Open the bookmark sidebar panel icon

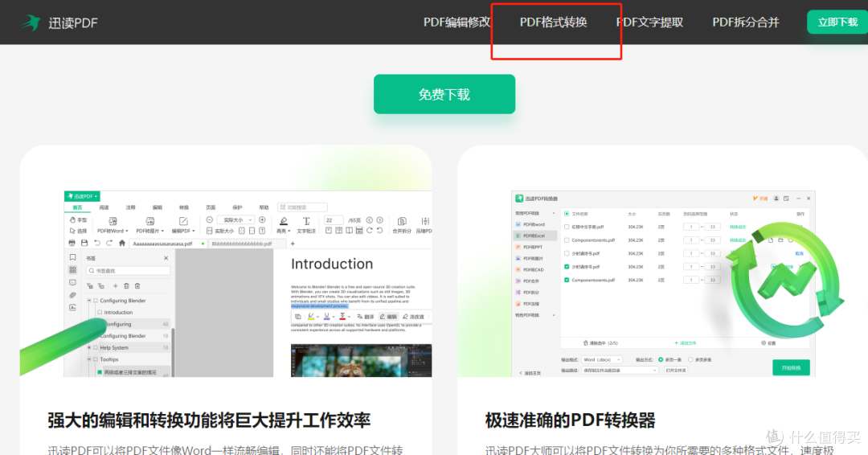point(72,257)
